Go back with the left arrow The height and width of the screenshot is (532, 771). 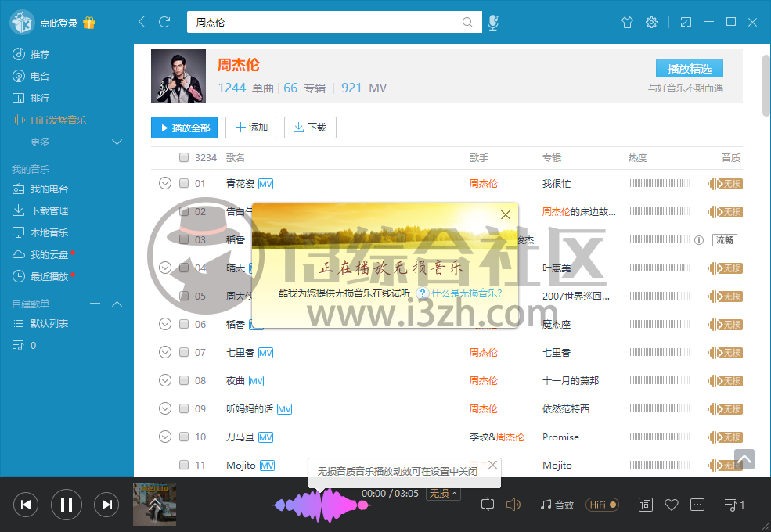[x=142, y=22]
